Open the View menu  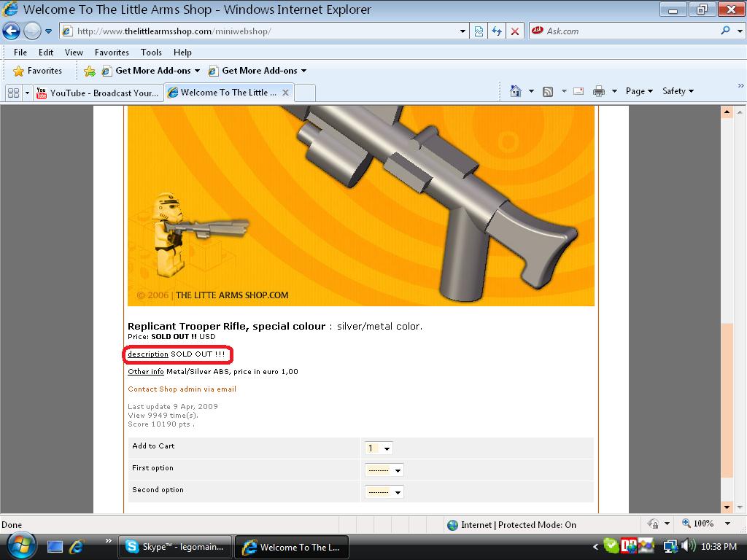click(x=74, y=52)
